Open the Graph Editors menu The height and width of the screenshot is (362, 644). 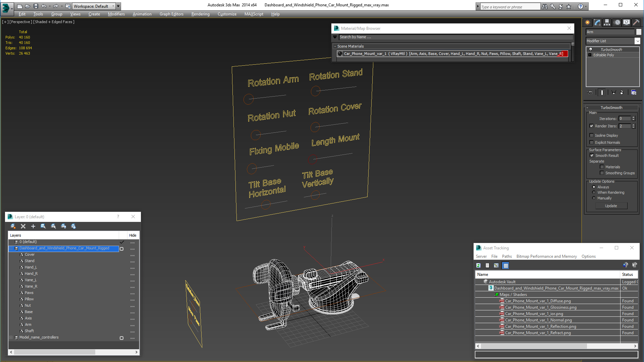coord(171,14)
